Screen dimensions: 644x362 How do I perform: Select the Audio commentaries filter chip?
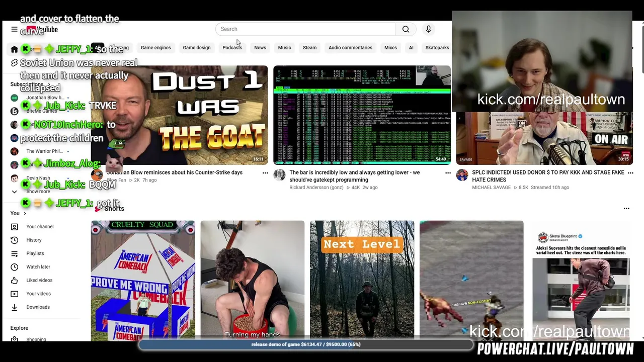pyautogui.click(x=350, y=48)
